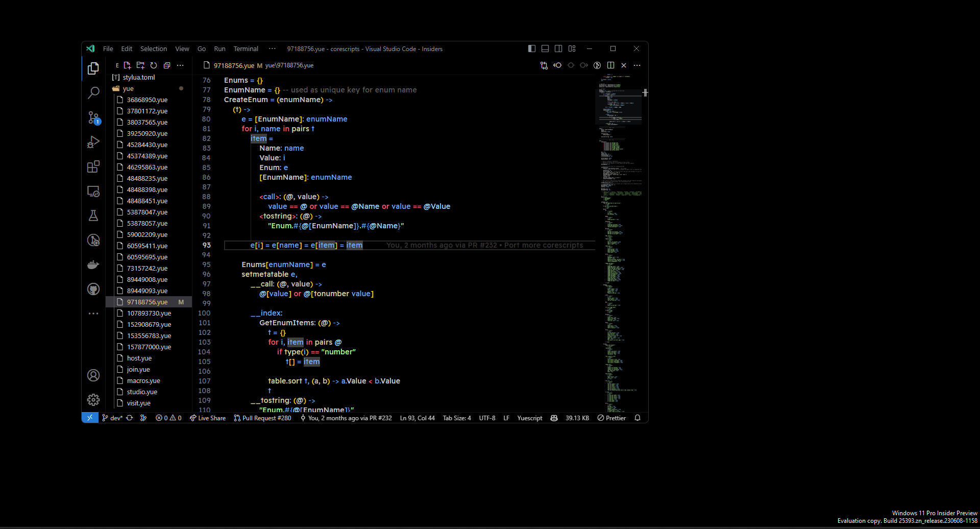The width and height of the screenshot is (980, 529).
Task: Open the dev branch picker in status bar
Action: pyautogui.click(x=111, y=418)
